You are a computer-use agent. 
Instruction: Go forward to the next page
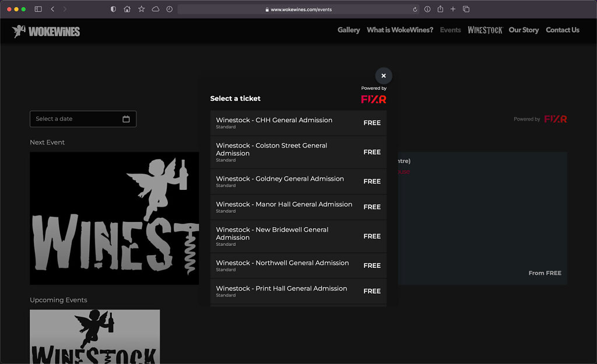click(x=65, y=9)
